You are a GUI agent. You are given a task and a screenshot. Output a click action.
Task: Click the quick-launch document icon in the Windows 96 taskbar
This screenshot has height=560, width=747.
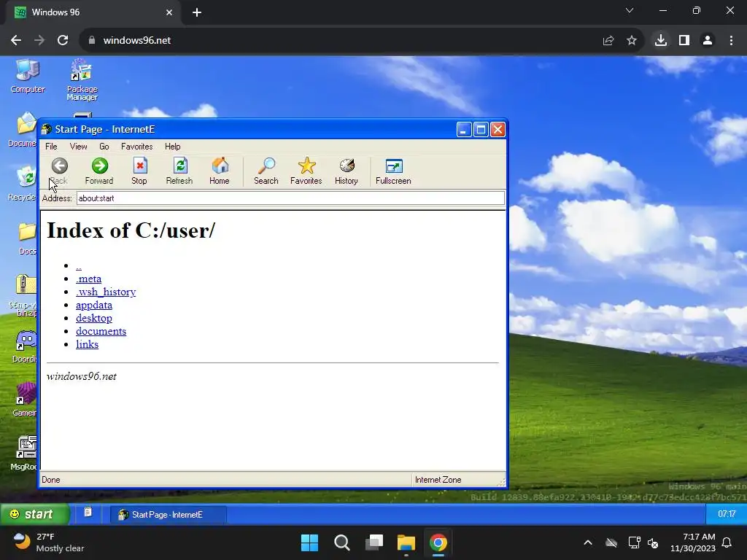pos(88,513)
